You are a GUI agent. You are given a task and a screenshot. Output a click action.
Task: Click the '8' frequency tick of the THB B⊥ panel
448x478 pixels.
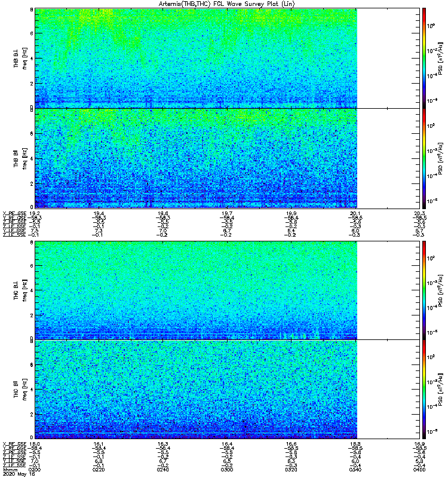[32, 10]
